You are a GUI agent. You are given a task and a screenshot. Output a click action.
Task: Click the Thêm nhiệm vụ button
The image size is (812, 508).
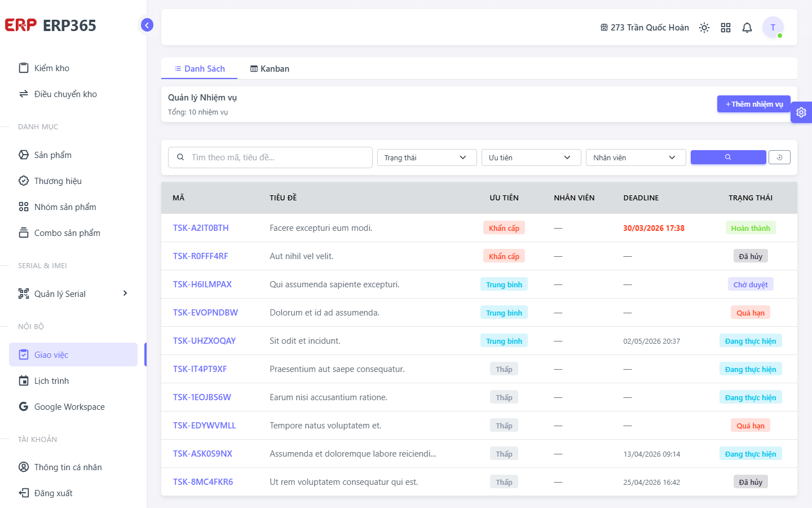(754, 104)
